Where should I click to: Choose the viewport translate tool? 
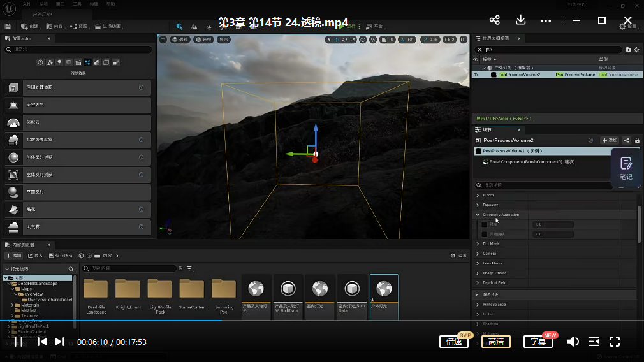coord(337,40)
